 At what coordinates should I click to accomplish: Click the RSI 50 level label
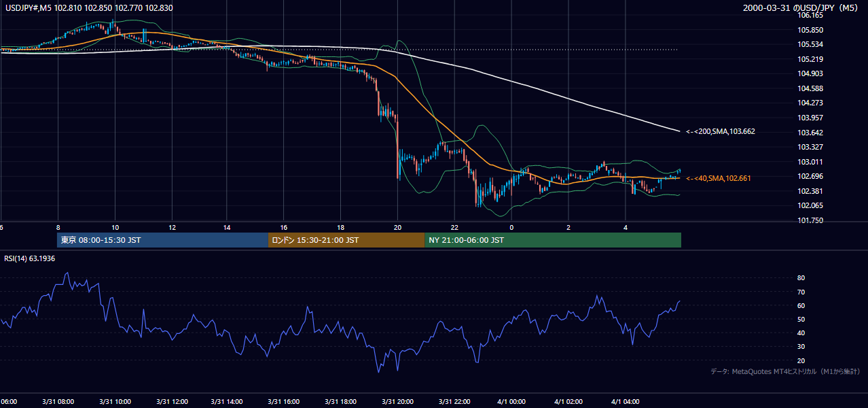click(x=801, y=319)
